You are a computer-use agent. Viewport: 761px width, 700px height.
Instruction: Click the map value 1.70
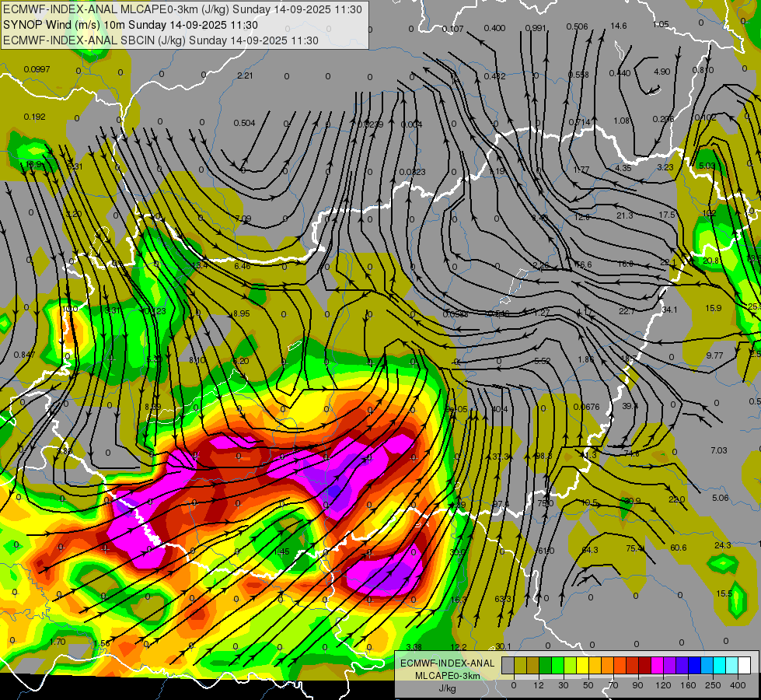coord(58,642)
